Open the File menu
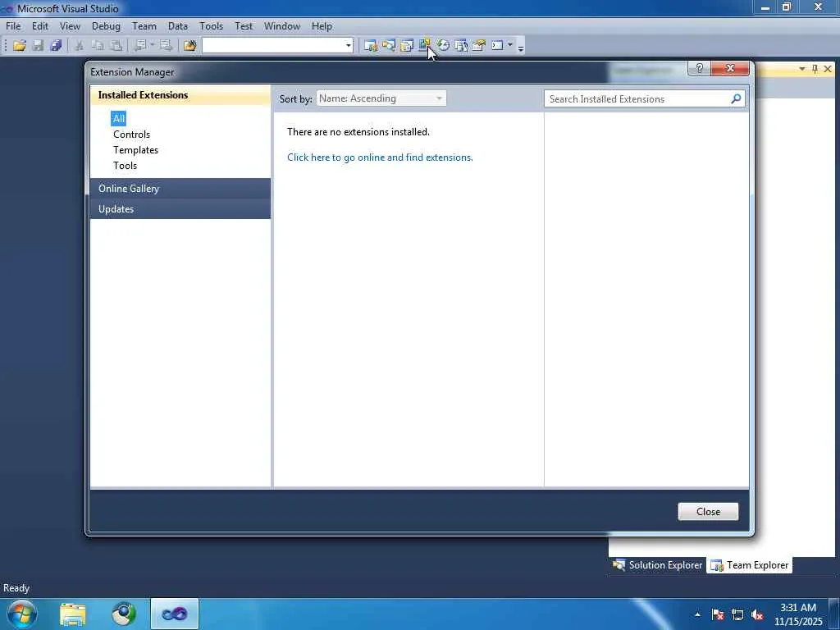 pos(13,25)
